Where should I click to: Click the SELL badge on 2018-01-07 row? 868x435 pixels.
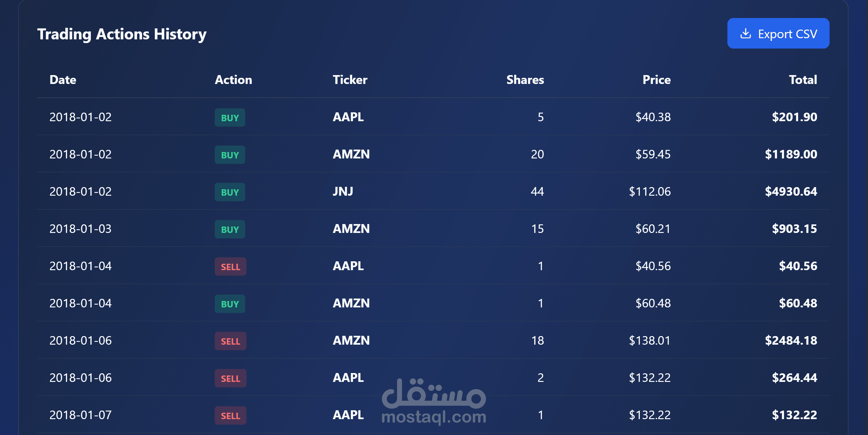(231, 416)
